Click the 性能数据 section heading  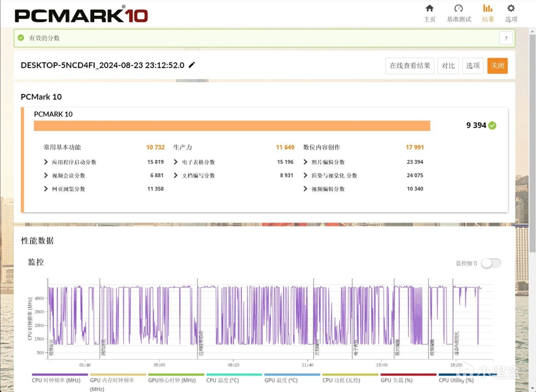[37, 241]
